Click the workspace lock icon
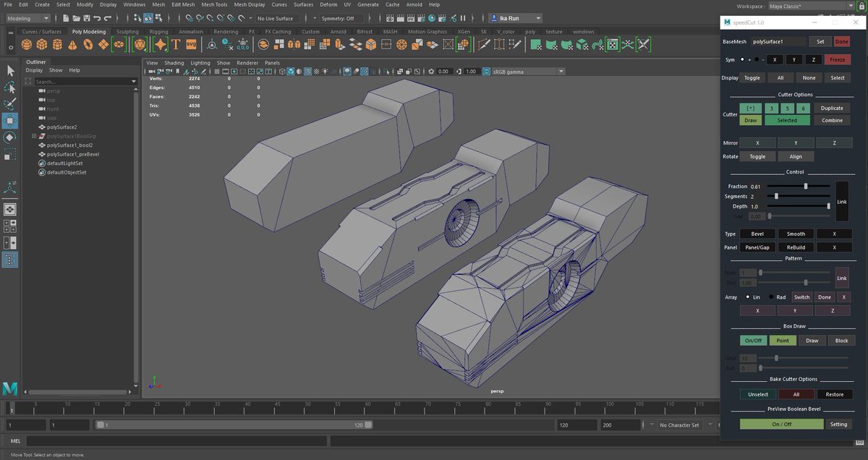The width and height of the screenshot is (868, 460). click(x=861, y=6)
